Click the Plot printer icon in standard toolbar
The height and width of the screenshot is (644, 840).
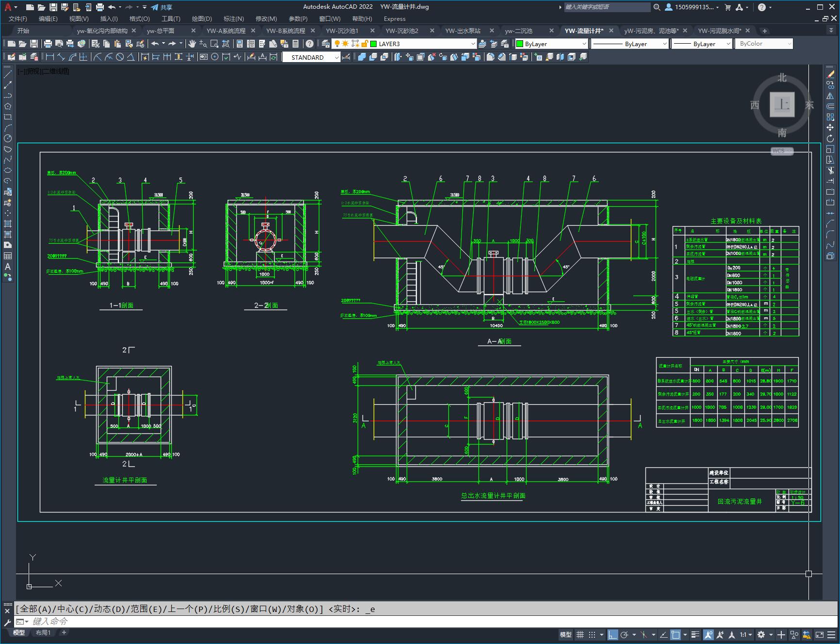(x=48, y=44)
